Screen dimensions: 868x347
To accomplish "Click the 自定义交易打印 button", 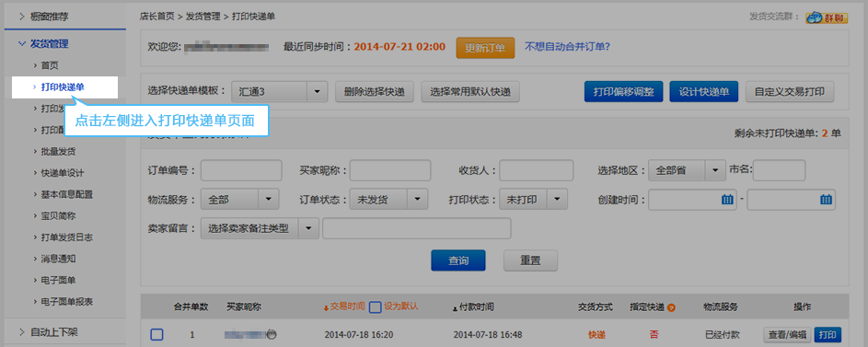I will point(790,91).
